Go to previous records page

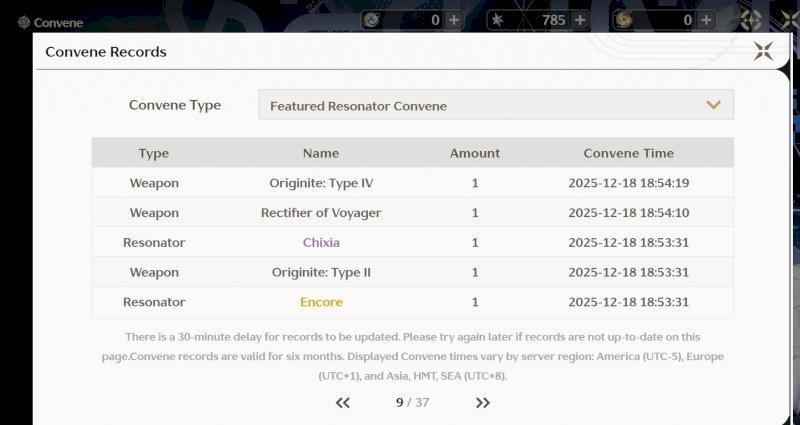point(343,402)
